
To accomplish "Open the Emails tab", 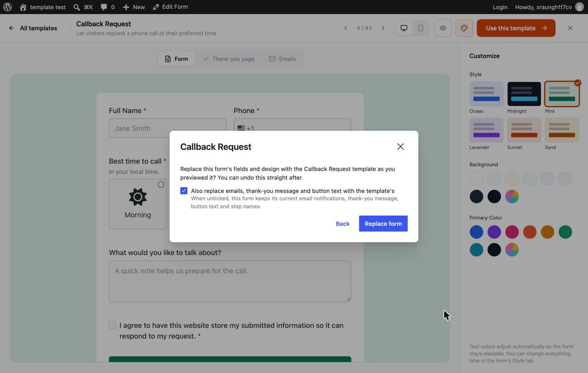I will point(283,59).
